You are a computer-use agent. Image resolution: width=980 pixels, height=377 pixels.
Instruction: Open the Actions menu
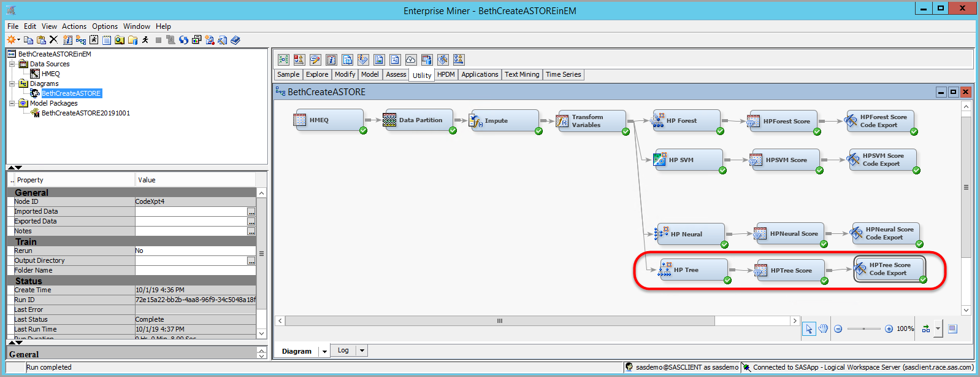point(74,26)
